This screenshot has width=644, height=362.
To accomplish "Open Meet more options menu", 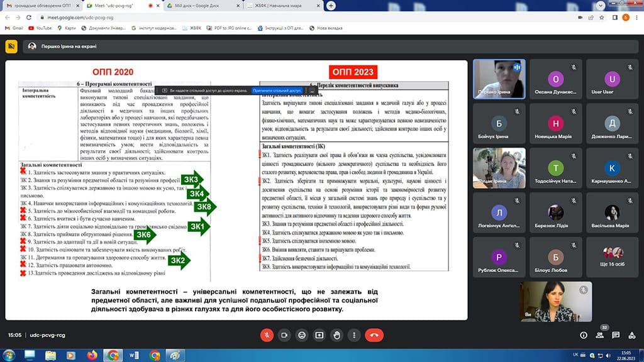I will click(354, 336).
